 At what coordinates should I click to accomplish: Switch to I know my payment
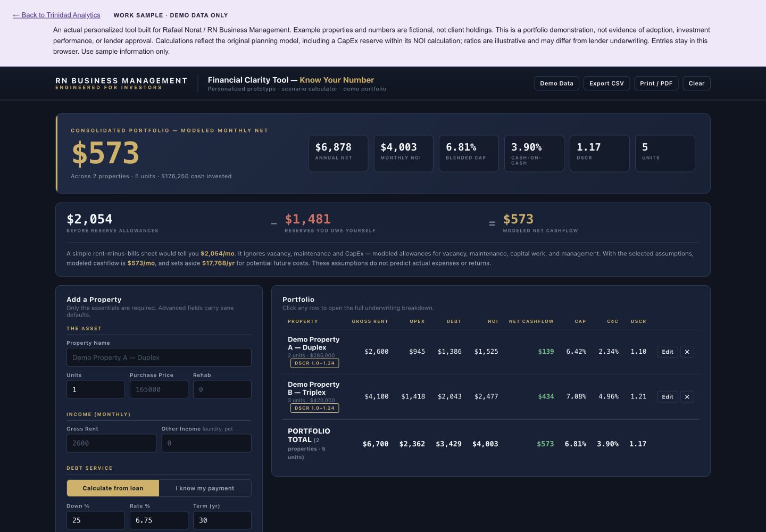(x=205, y=488)
